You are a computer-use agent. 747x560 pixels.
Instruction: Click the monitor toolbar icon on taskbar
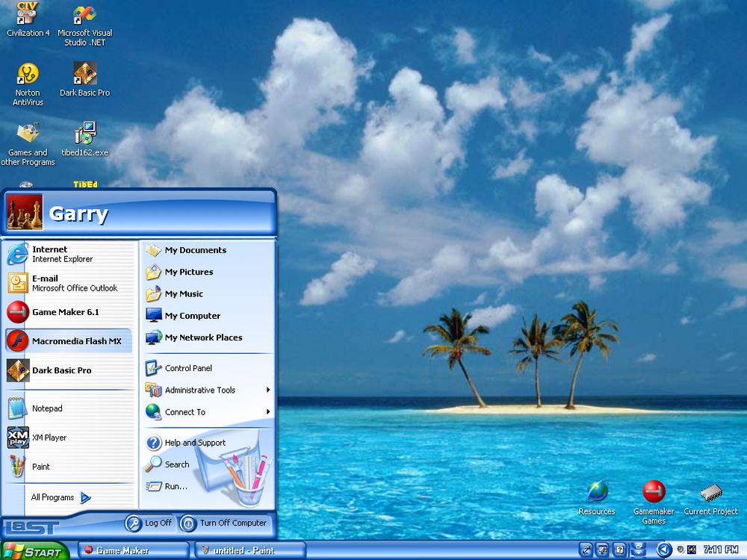click(602, 550)
